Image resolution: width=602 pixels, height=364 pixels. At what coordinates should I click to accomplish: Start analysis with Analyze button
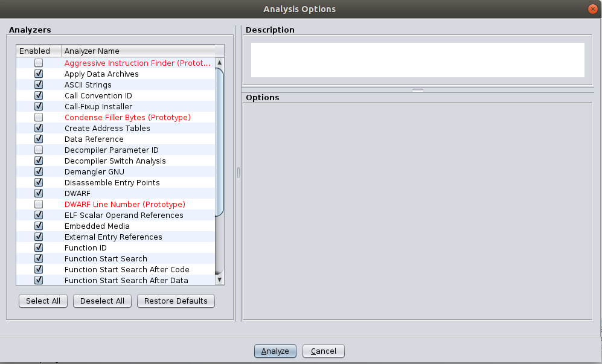click(x=275, y=351)
